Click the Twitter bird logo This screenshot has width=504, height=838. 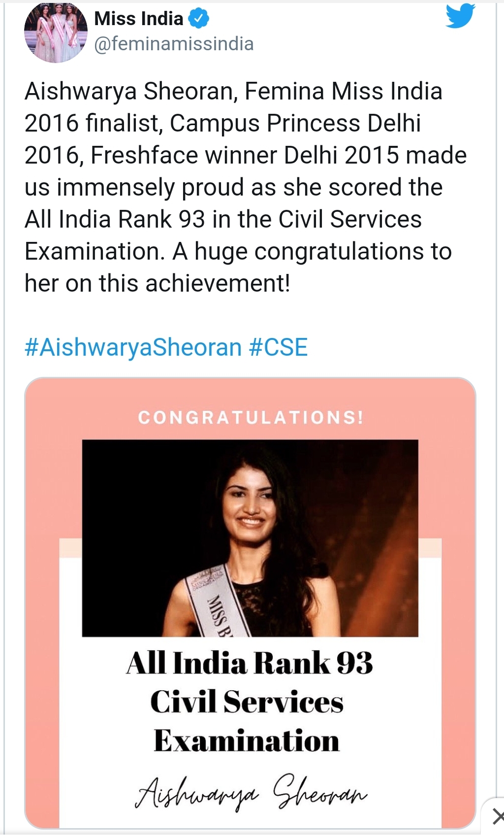point(460,16)
